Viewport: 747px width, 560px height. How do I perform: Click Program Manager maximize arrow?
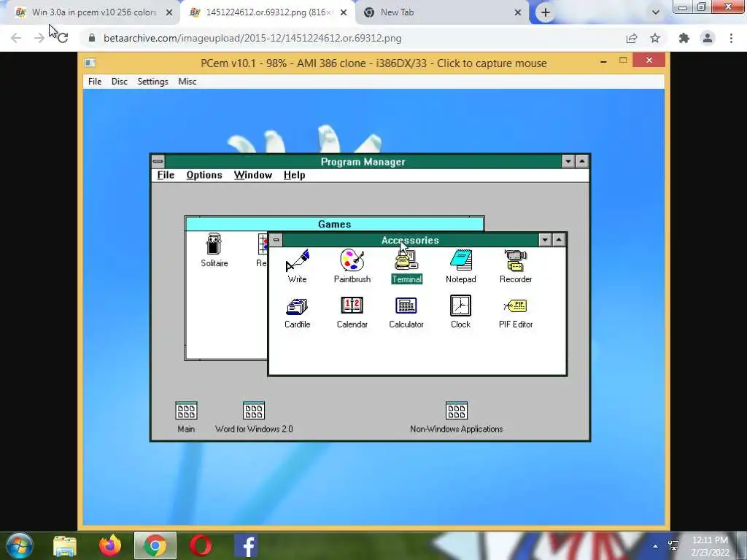click(581, 161)
